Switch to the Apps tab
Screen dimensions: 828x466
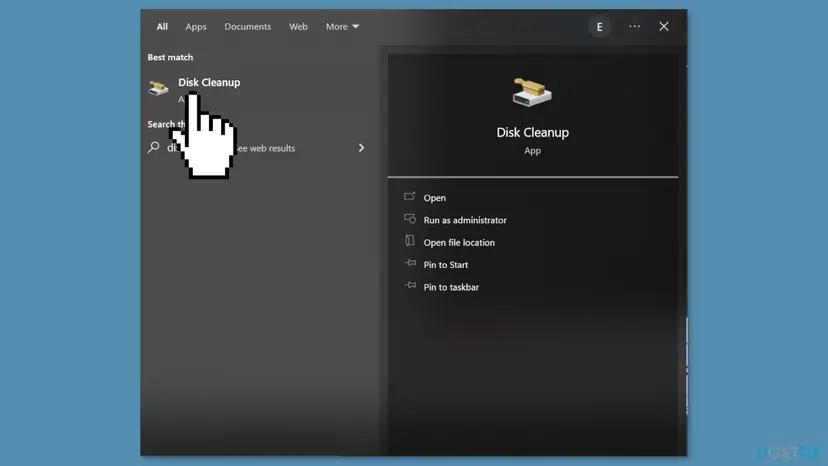[x=196, y=26]
